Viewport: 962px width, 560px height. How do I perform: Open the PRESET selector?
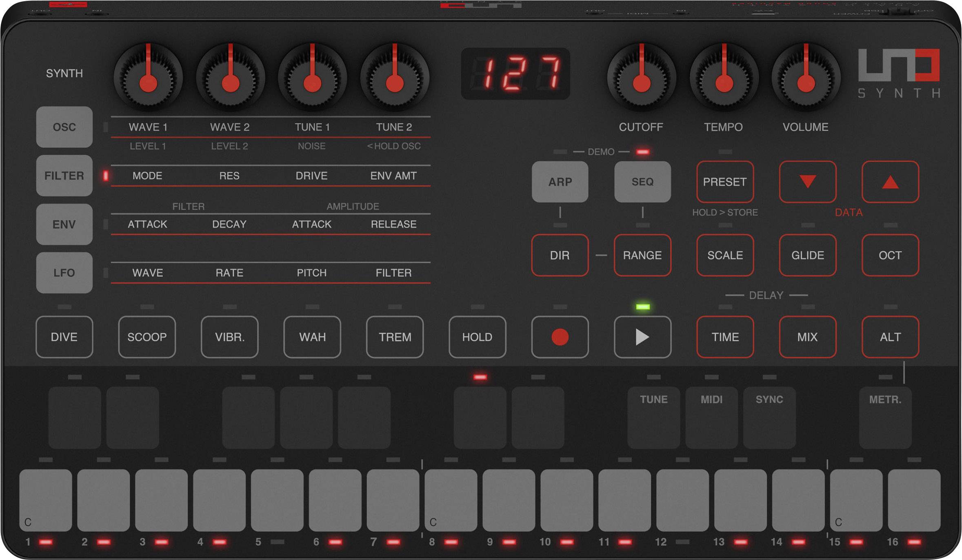point(725,182)
